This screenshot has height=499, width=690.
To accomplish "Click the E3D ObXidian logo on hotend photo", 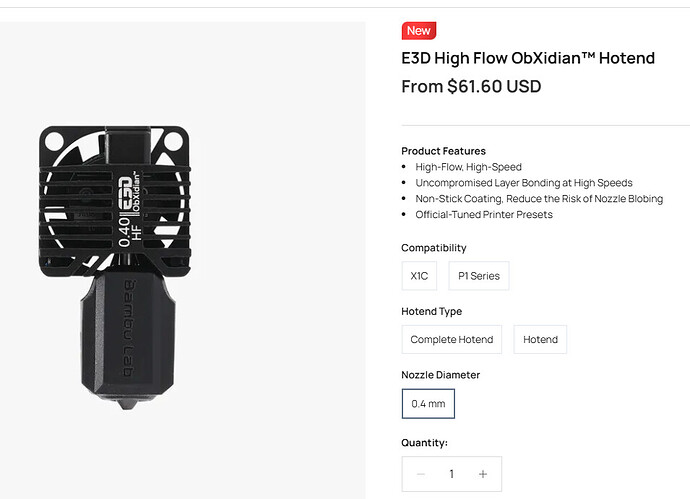I will click(x=130, y=194).
